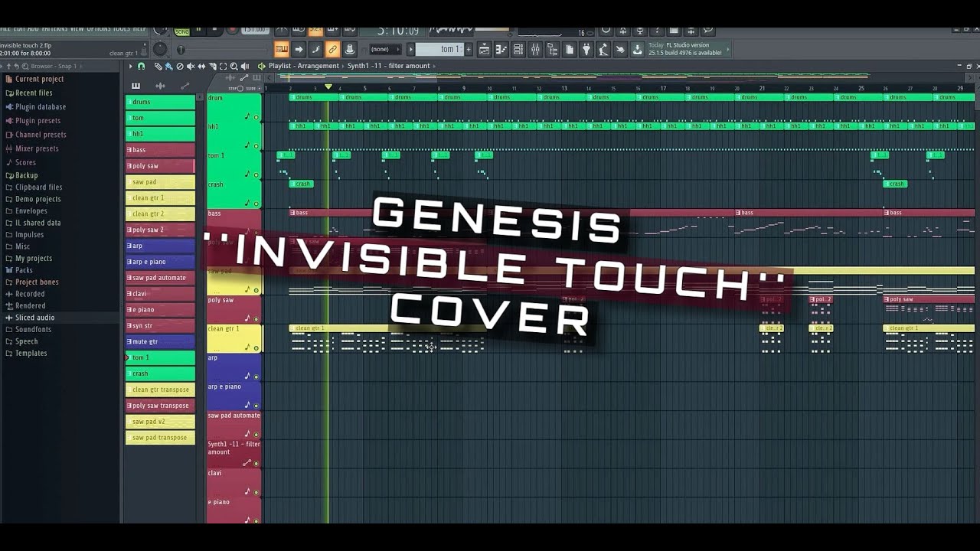Select the select tool dashed rectangle
Viewport: 980px width, 551px height.
(x=223, y=67)
